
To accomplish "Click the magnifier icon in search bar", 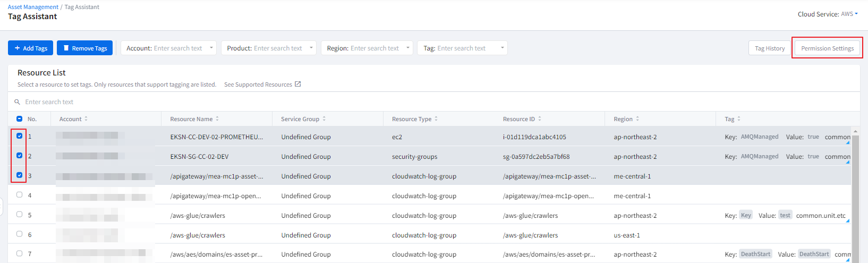I will pos(18,102).
